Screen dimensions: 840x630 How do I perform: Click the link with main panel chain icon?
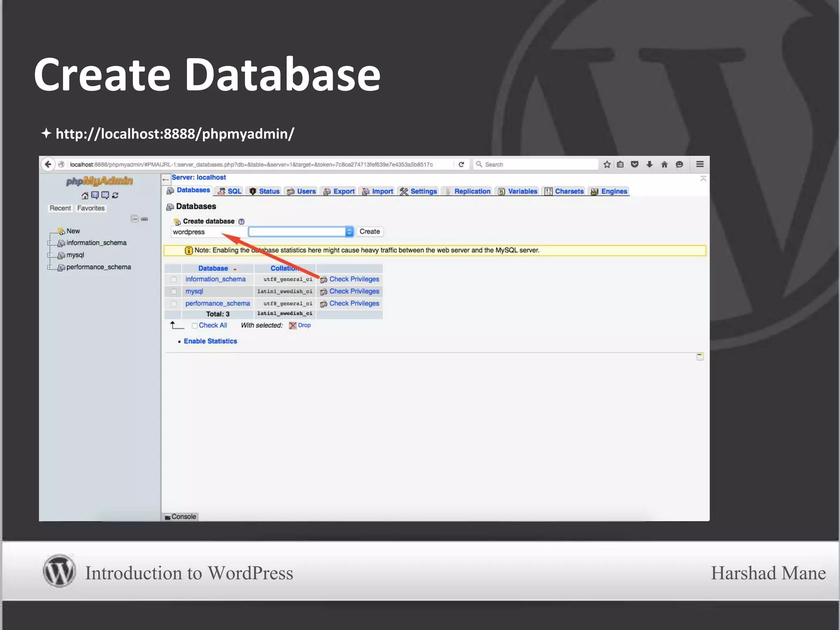144,219
